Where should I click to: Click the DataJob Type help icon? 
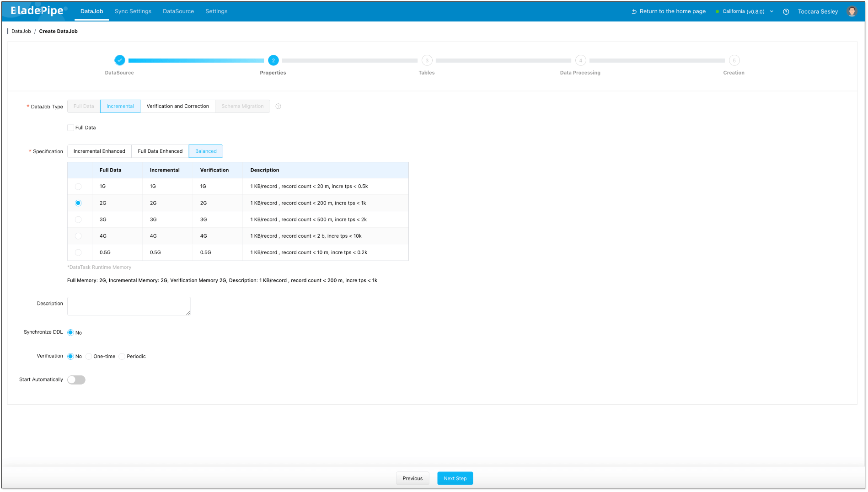[278, 107]
